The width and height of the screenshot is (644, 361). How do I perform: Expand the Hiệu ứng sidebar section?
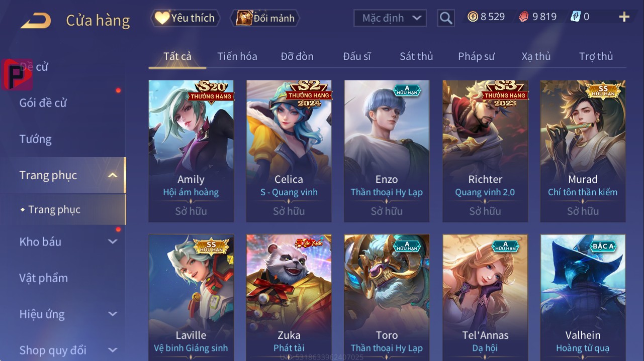point(113,314)
